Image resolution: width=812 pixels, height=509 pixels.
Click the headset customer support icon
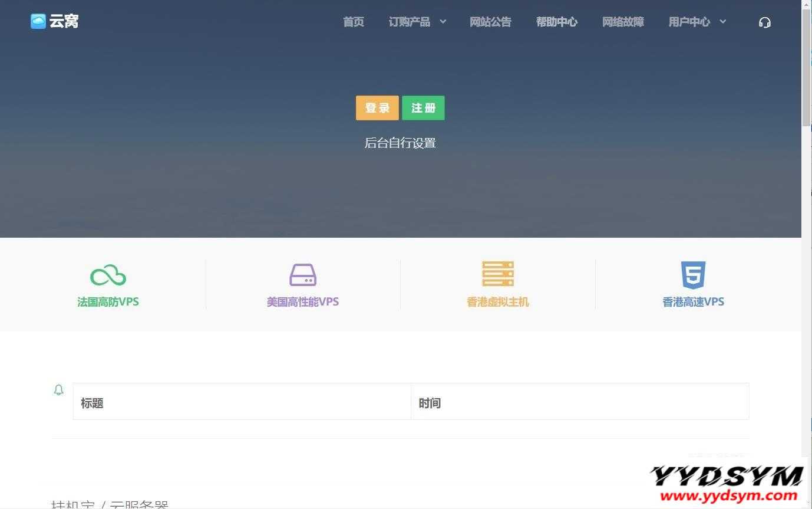pos(765,22)
